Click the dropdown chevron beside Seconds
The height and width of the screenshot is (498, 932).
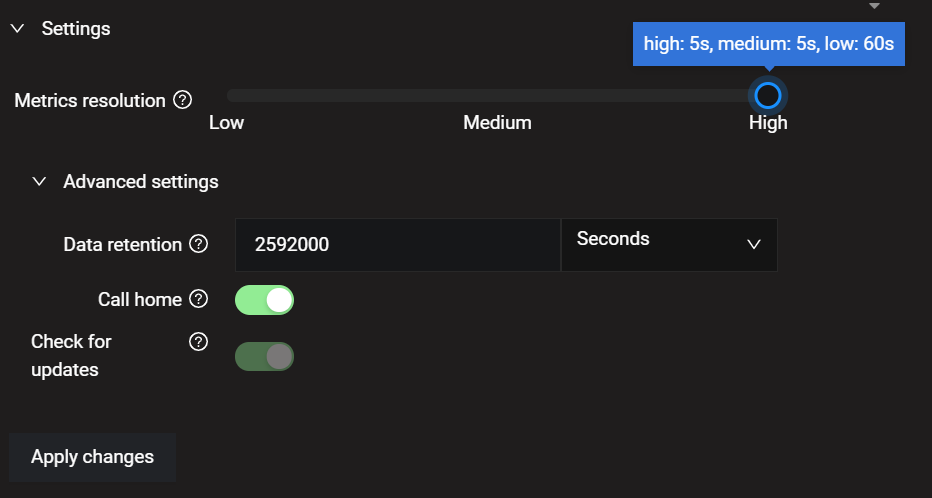(x=754, y=245)
